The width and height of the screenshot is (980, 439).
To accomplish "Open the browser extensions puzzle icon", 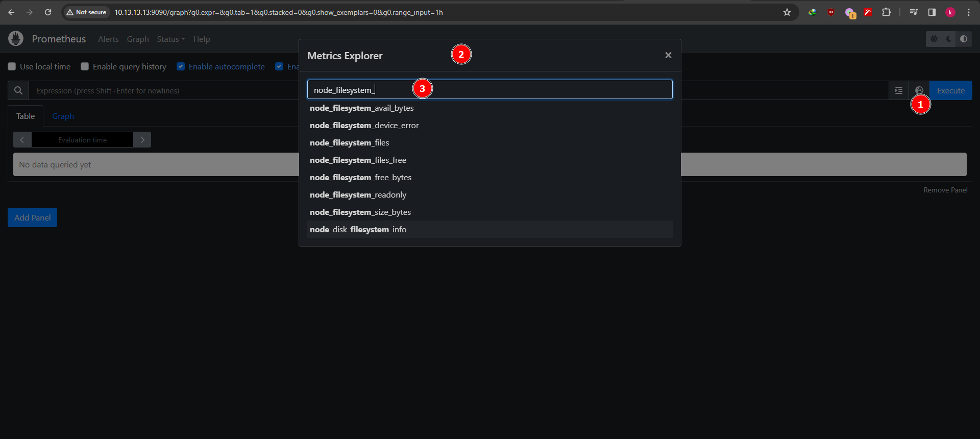I will (887, 12).
